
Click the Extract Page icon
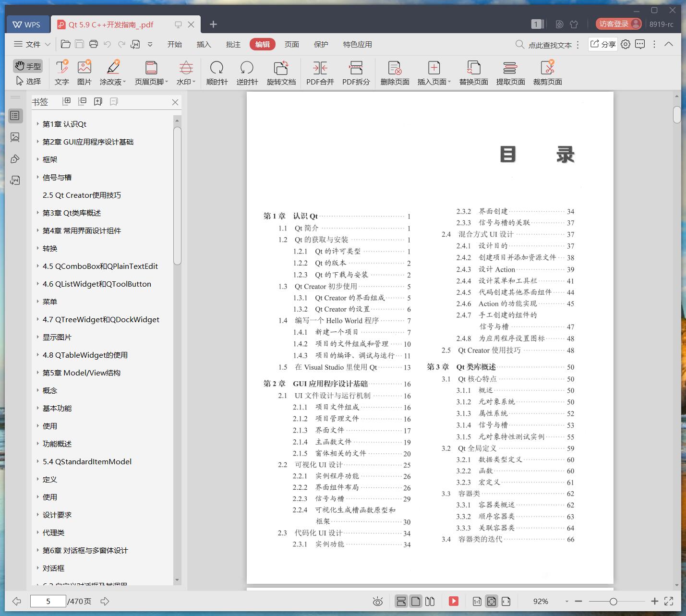[510, 68]
